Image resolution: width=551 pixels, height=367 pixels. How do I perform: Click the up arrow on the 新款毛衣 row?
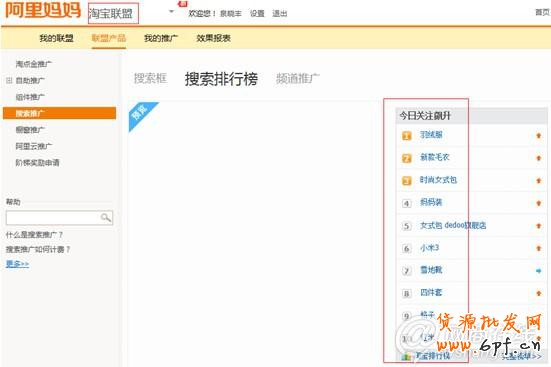click(x=538, y=158)
